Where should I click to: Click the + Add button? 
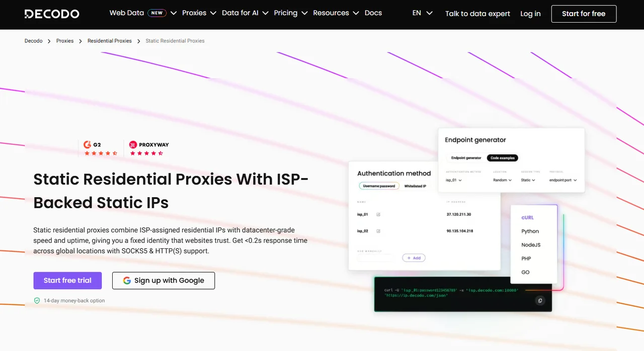[414, 258]
